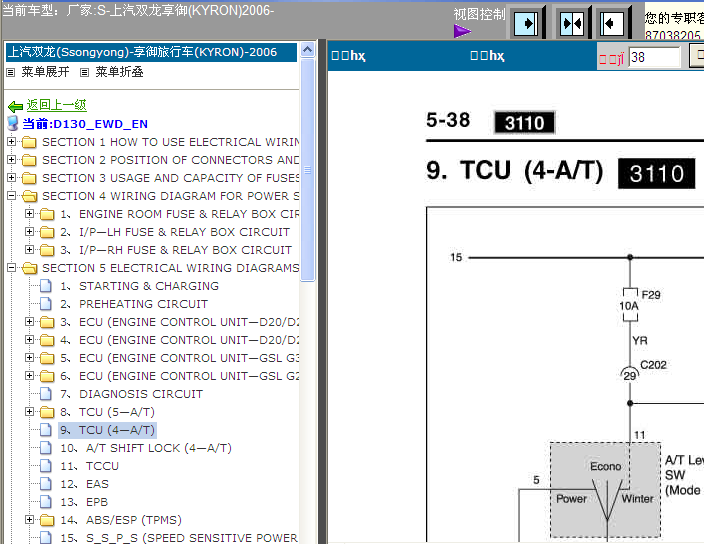Expand the TCU (5-A/T) node
The width and height of the screenshot is (704, 544).
pyautogui.click(x=30, y=412)
